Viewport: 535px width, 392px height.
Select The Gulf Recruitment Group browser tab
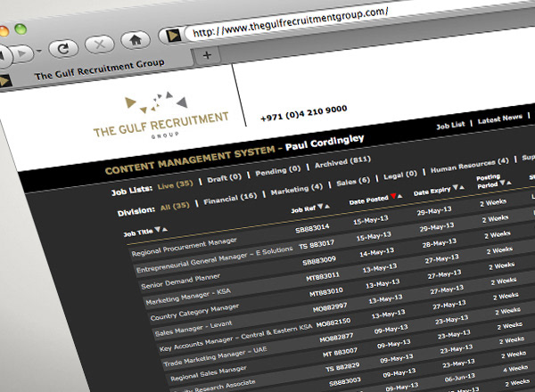99,69
